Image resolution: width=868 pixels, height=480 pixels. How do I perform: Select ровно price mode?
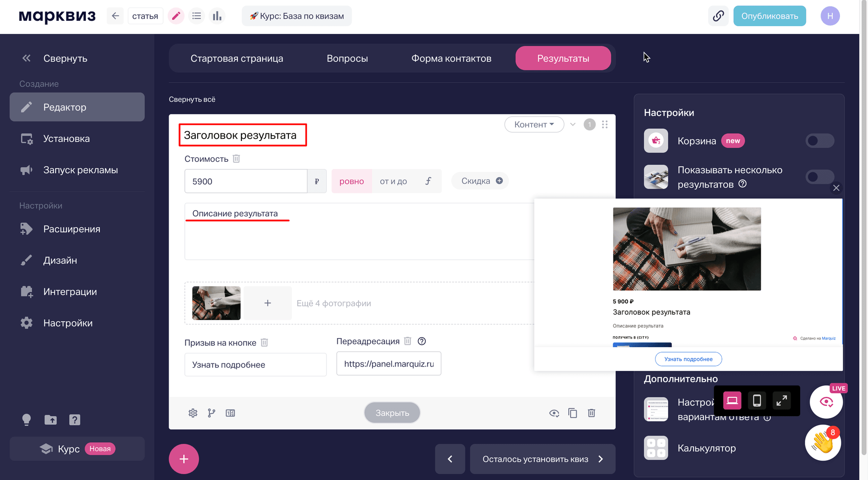pos(352,181)
